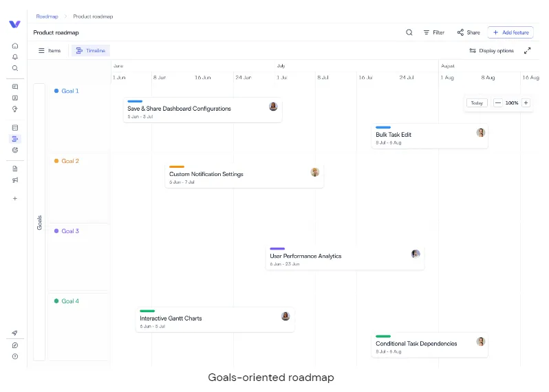Open the contacts/person icon in sidebar
The height and width of the screenshot is (392, 549).
(x=15, y=98)
